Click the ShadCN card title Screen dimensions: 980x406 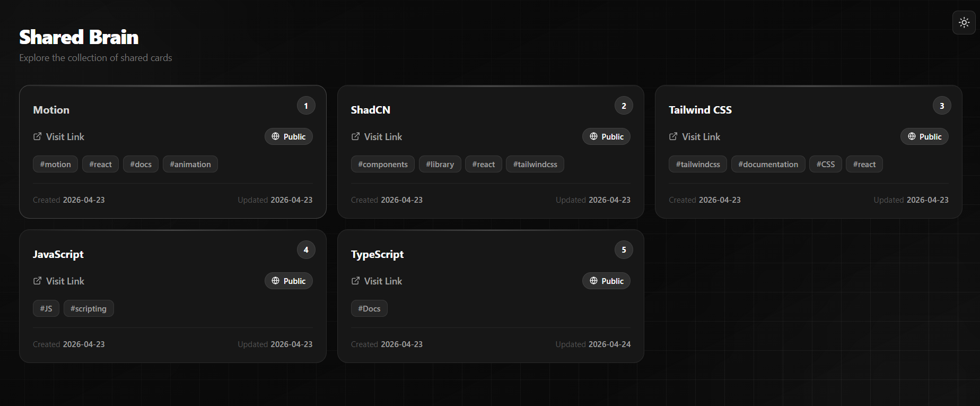[x=370, y=110]
